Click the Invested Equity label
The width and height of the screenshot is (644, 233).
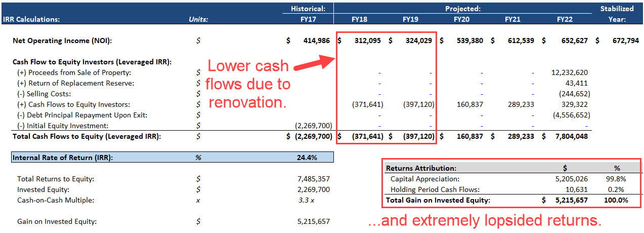tap(41, 189)
